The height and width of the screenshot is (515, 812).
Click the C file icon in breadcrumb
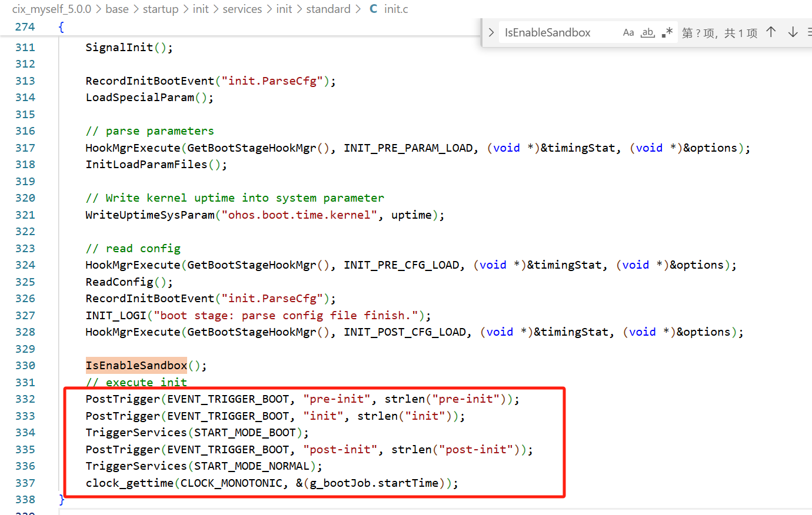pos(373,9)
